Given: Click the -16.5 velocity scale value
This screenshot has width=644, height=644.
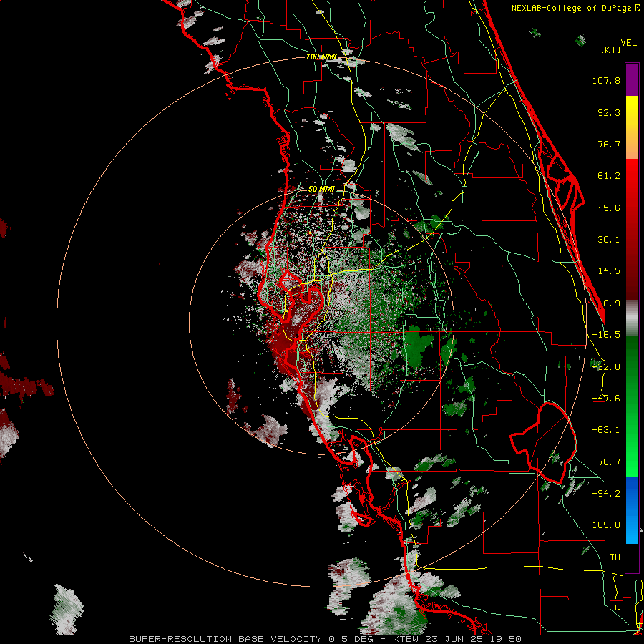Looking at the screenshot, I should coord(606,335).
